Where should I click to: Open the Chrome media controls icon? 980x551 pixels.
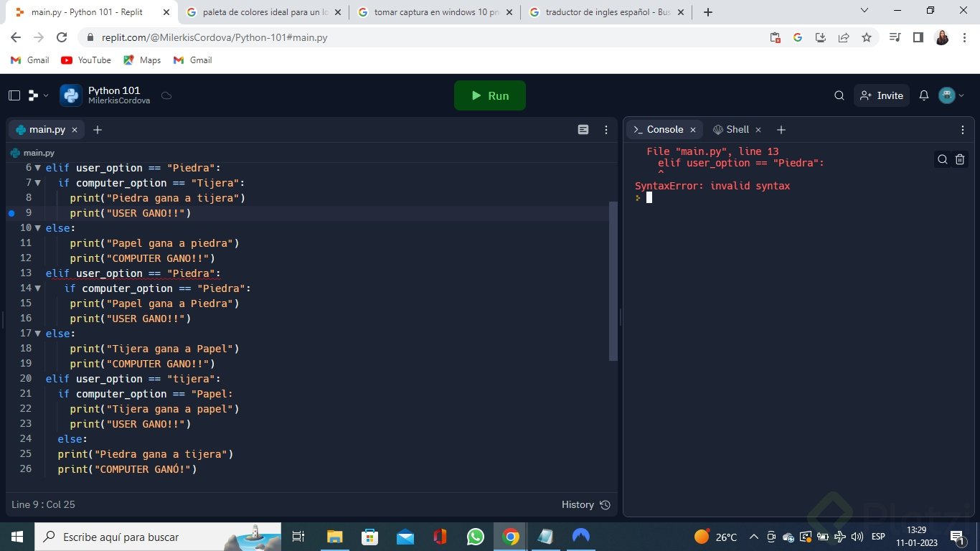(895, 37)
